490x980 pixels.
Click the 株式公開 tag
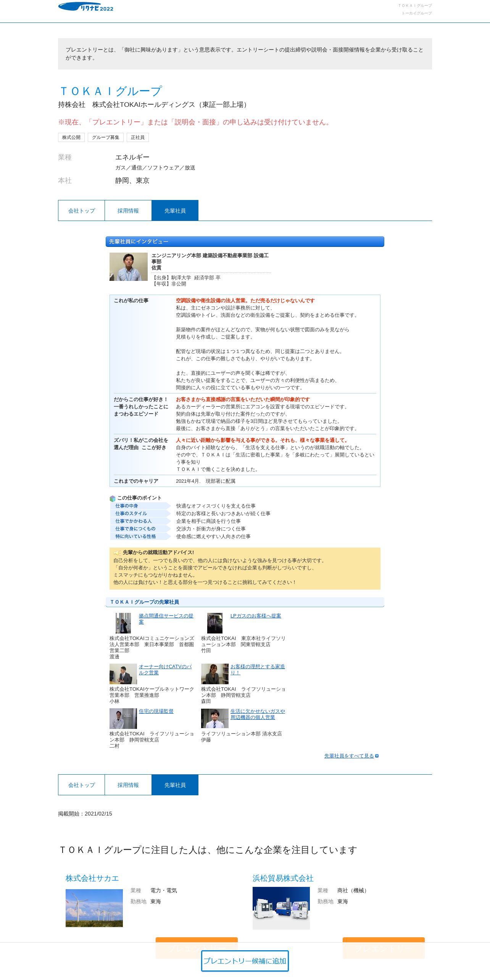(x=71, y=137)
